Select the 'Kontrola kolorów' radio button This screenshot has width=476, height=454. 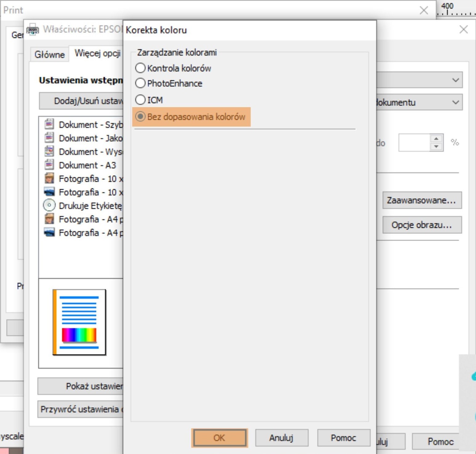pyautogui.click(x=140, y=68)
